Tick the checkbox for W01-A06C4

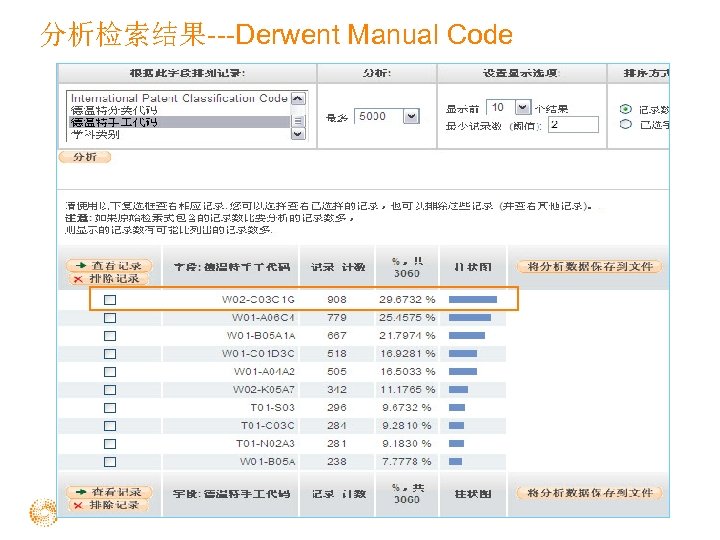[110, 318]
